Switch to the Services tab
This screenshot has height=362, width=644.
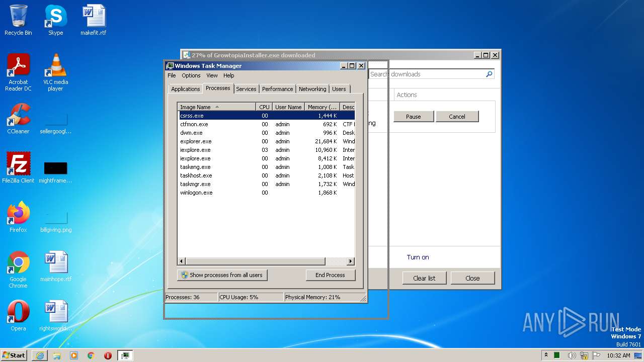[246, 89]
